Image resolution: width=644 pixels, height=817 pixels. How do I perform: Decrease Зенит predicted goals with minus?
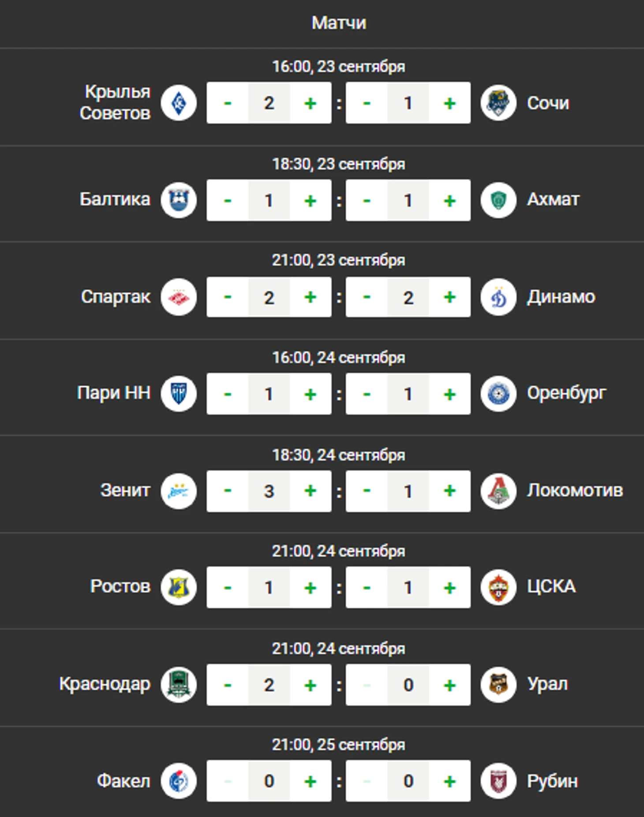(x=228, y=491)
